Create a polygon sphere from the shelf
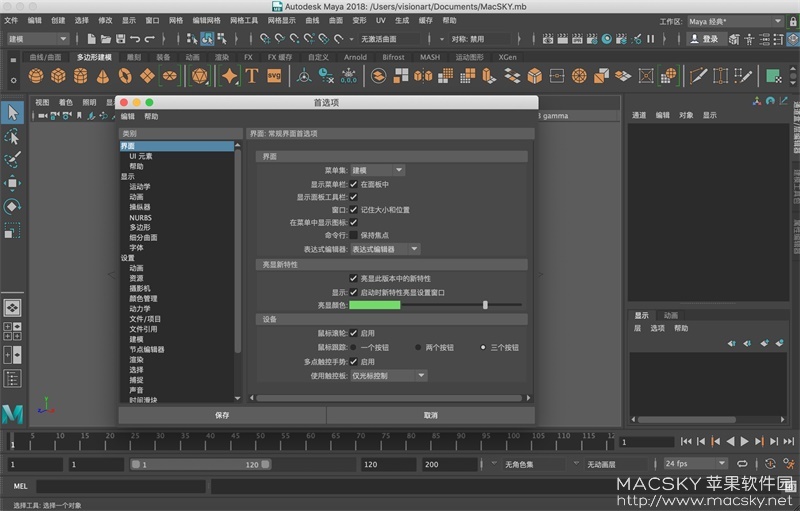800x511 pixels. pos(36,76)
